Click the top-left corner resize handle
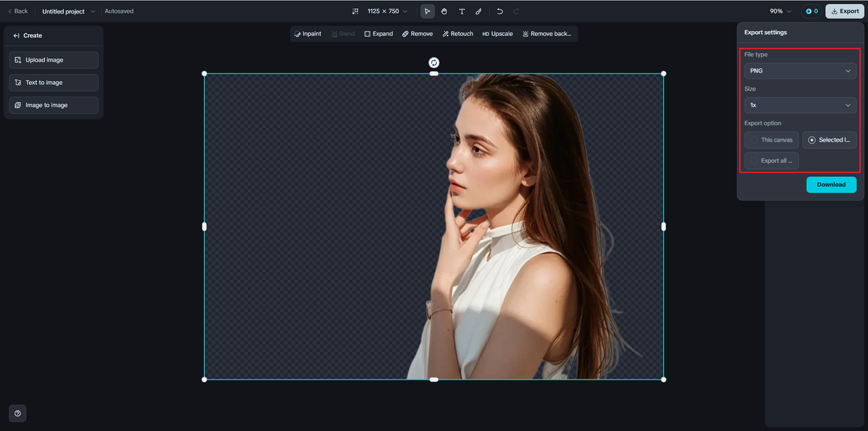This screenshot has height=431, width=868. (x=205, y=74)
